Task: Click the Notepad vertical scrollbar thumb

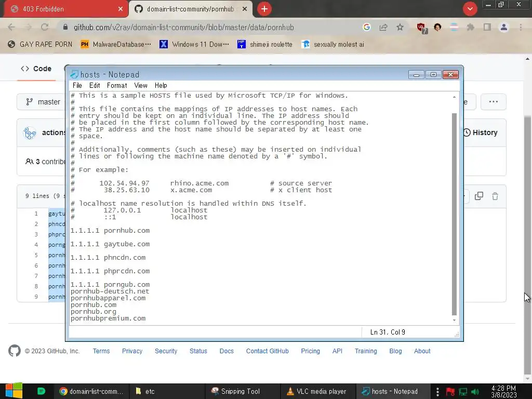Action: coord(454,214)
